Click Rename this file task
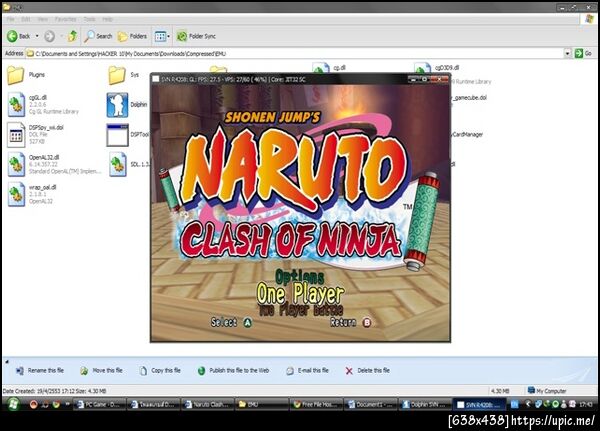 coord(40,371)
